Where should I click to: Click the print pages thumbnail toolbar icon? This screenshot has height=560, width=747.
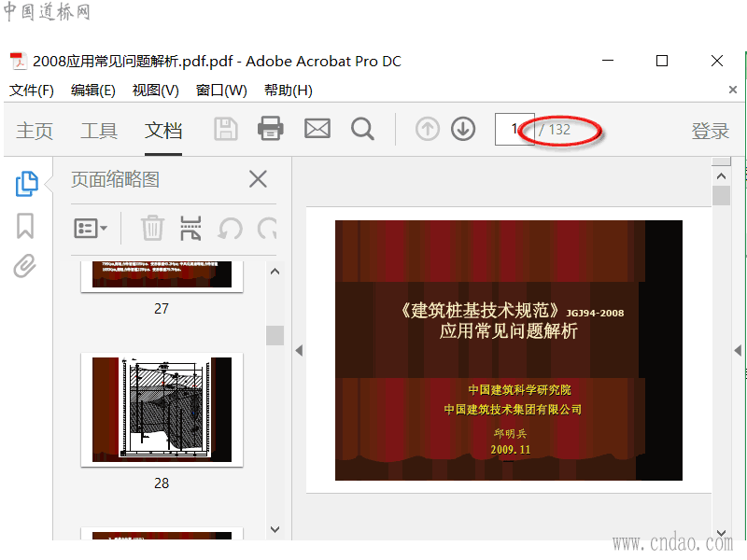point(190,228)
